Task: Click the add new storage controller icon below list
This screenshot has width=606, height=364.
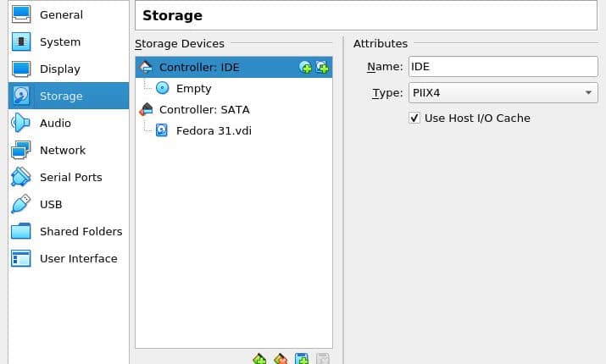Action: pos(259,359)
